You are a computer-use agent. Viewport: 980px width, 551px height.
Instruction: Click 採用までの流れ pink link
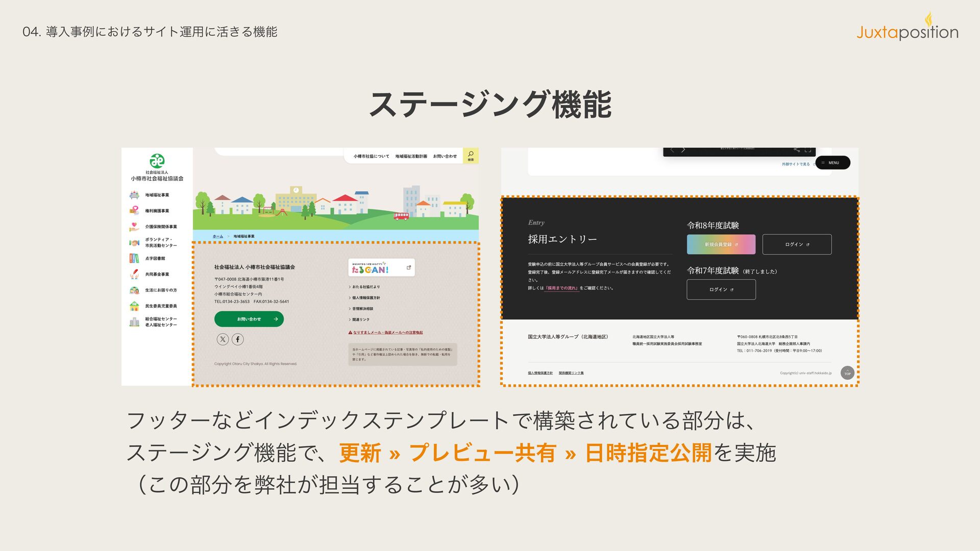(x=562, y=288)
